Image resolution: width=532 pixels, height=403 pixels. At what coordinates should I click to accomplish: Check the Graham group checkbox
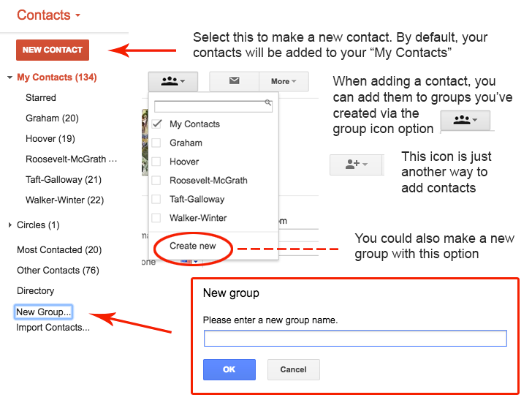pos(156,143)
